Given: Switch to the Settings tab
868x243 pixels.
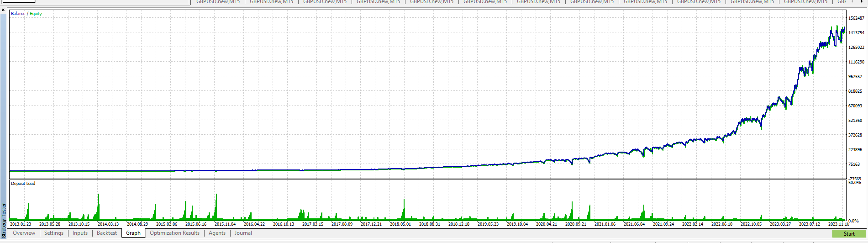Looking at the screenshot, I should [x=54, y=233].
